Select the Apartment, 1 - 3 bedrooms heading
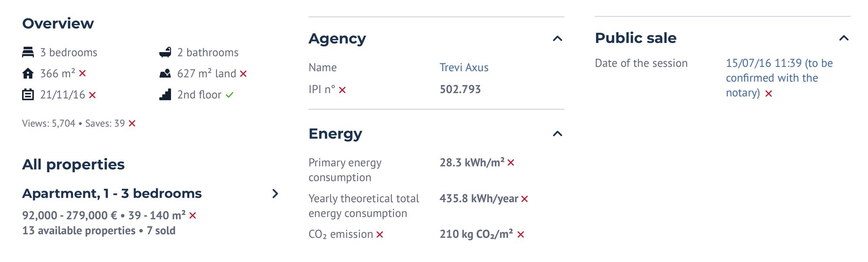Screen dimensions: 868x262 click(112, 193)
